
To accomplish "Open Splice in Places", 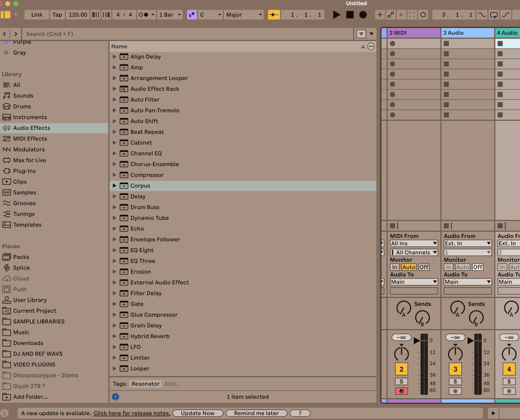I will tap(22, 268).
